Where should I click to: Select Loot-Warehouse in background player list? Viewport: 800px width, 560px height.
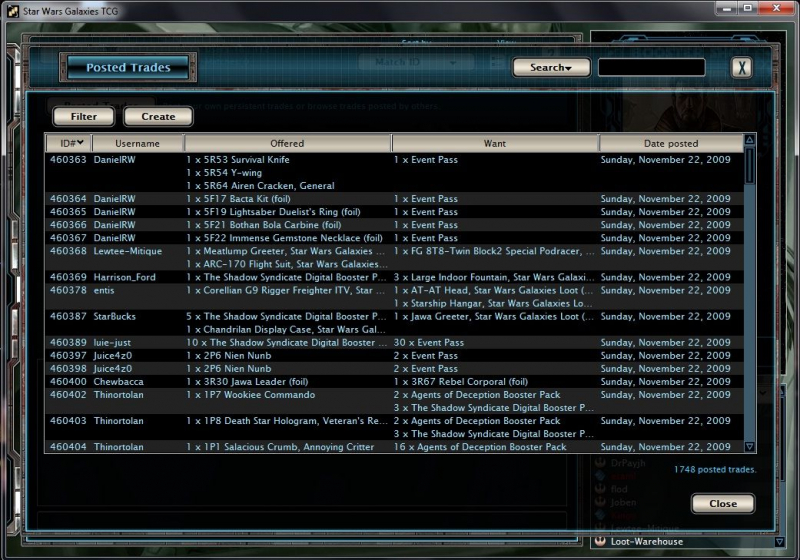tap(646, 542)
